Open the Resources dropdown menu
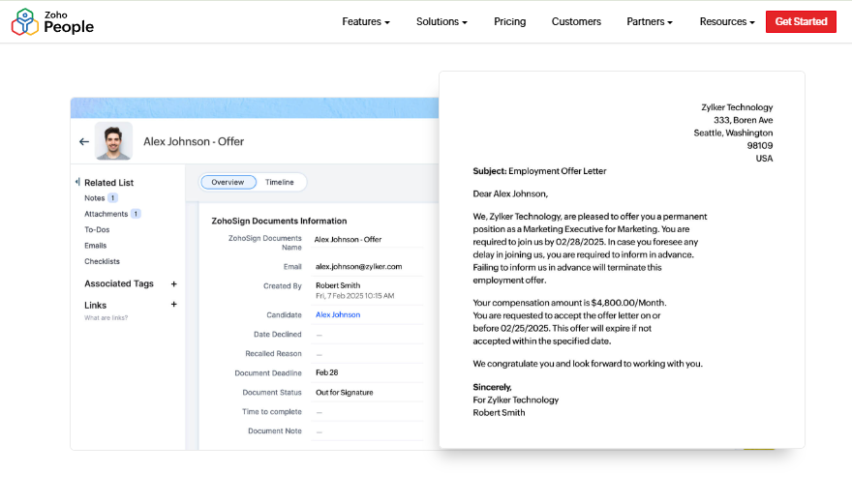This screenshot has width=852, height=504. [x=727, y=21]
